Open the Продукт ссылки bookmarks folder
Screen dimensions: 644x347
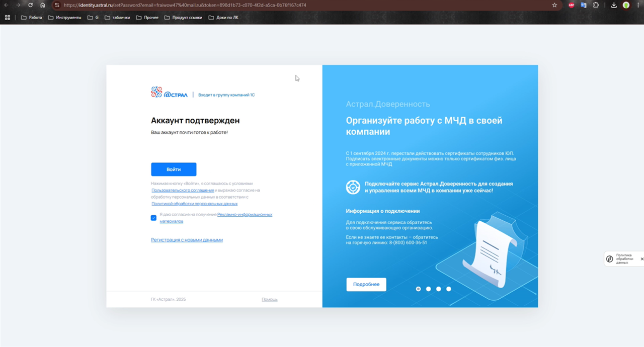coord(183,18)
